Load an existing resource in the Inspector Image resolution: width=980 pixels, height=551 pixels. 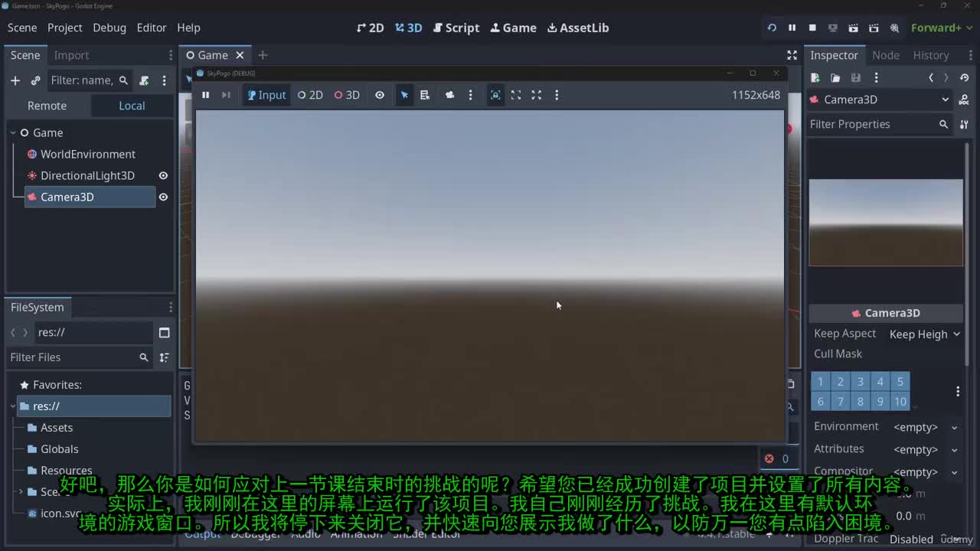(835, 77)
